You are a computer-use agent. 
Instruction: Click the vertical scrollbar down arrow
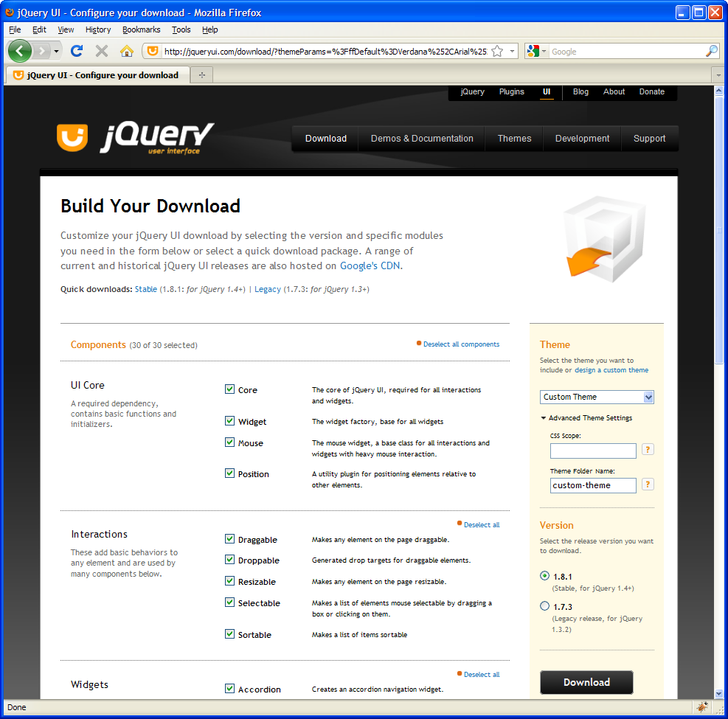pos(718,694)
